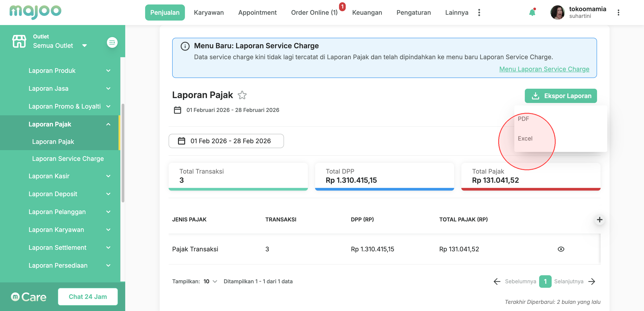Click the sidebar collapse menu icon
This screenshot has height=311, width=644.
(x=112, y=42)
